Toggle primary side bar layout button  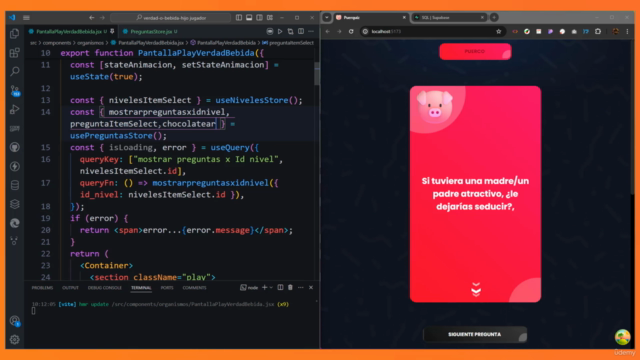tap(239, 18)
